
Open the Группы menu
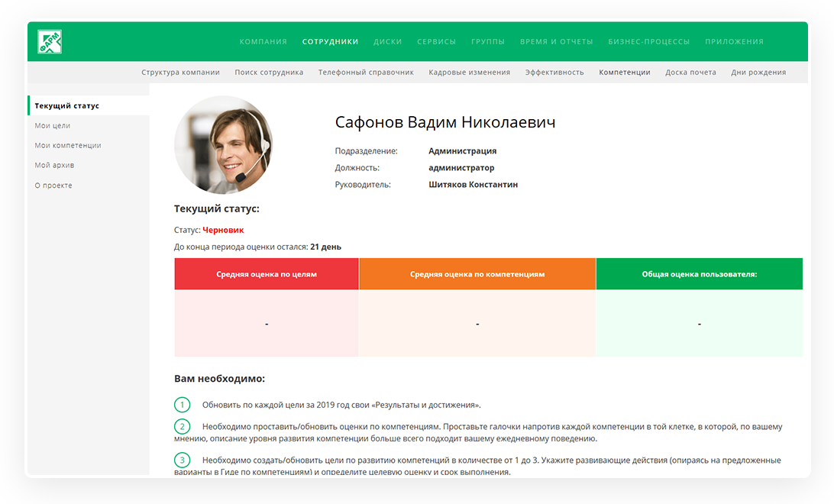[488, 41]
